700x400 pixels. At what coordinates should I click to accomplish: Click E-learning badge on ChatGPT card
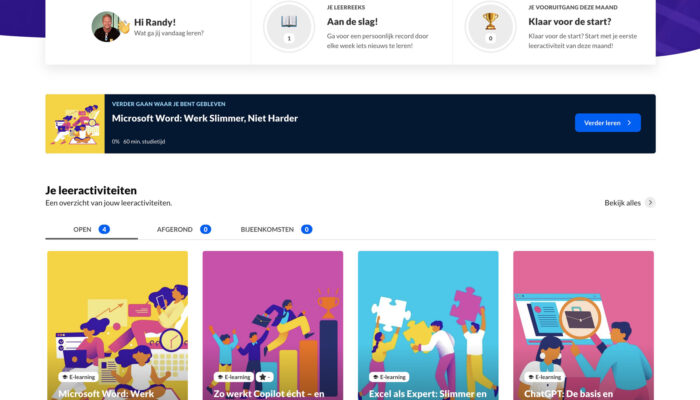pyautogui.click(x=545, y=377)
